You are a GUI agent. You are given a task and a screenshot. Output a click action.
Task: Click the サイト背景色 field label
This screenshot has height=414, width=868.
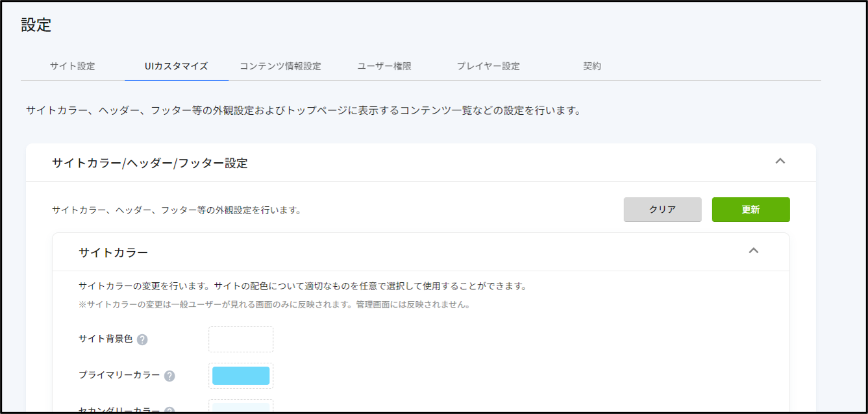click(x=106, y=339)
